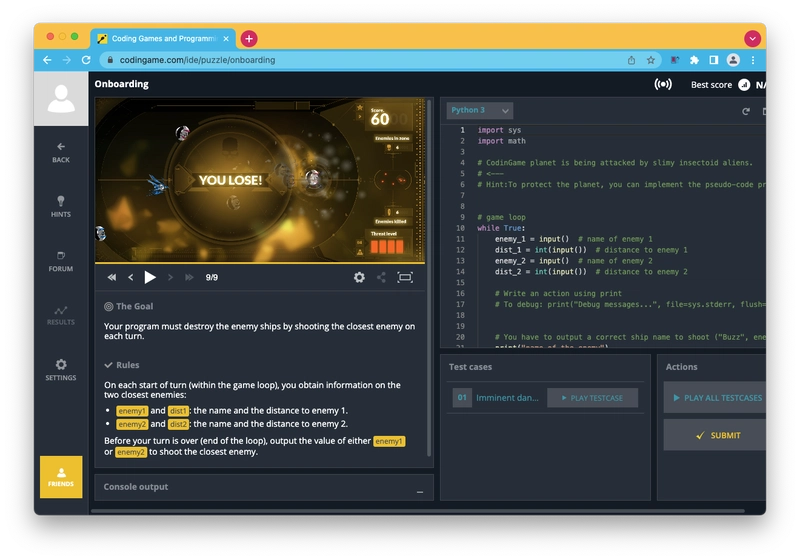Go back with BACK sidebar arrow

click(61, 152)
